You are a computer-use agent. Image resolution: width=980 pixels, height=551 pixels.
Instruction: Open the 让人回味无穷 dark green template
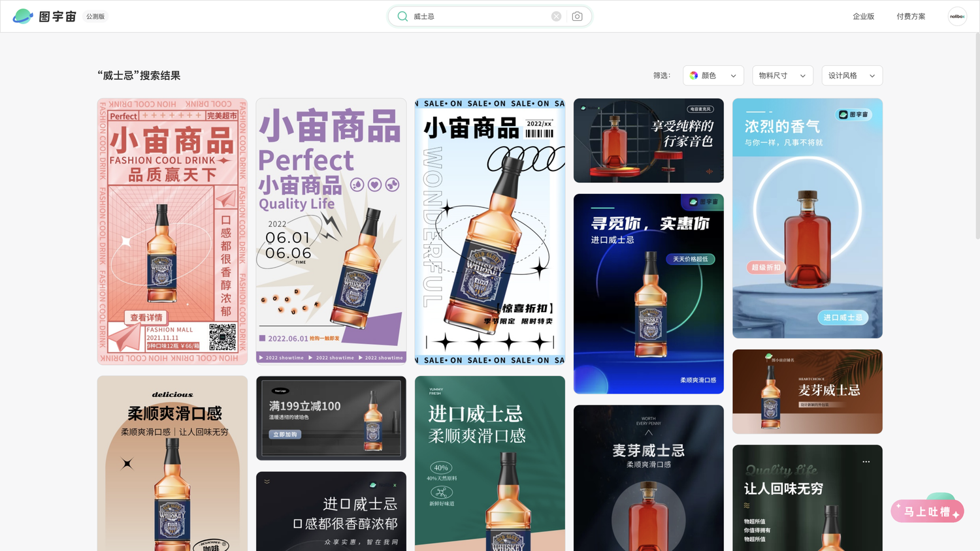click(x=808, y=498)
